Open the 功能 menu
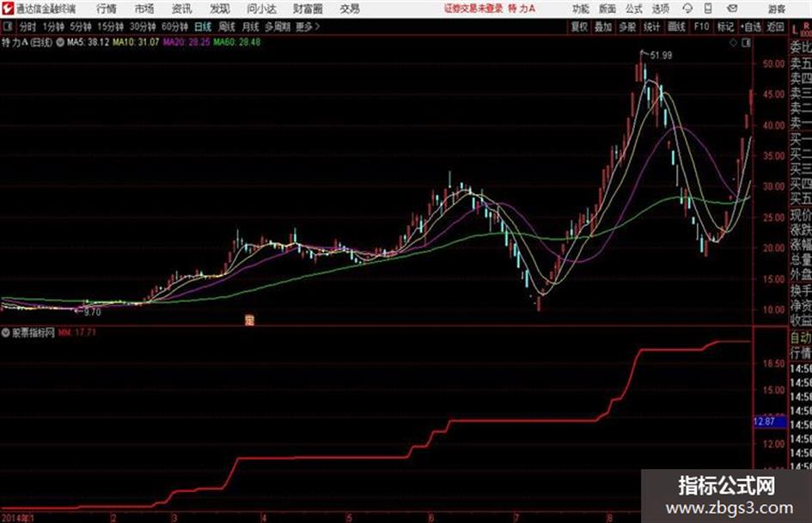The width and height of the screenshot is (812, 523). tap(581, 9)
